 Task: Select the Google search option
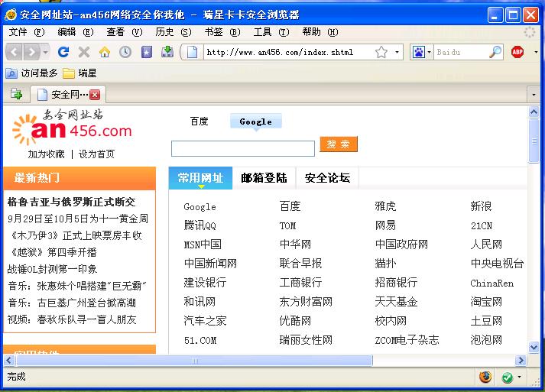tap(256, 121)
